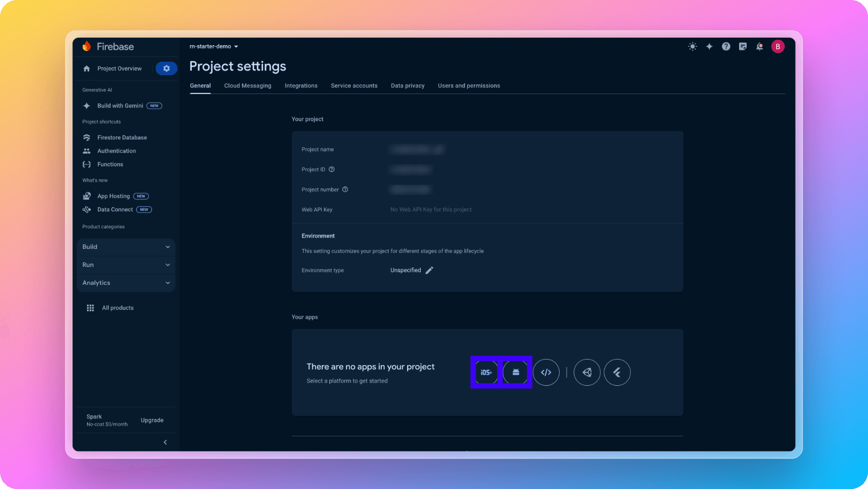Add a Web app with code icon
868x489 pixels.
[546, 372]
